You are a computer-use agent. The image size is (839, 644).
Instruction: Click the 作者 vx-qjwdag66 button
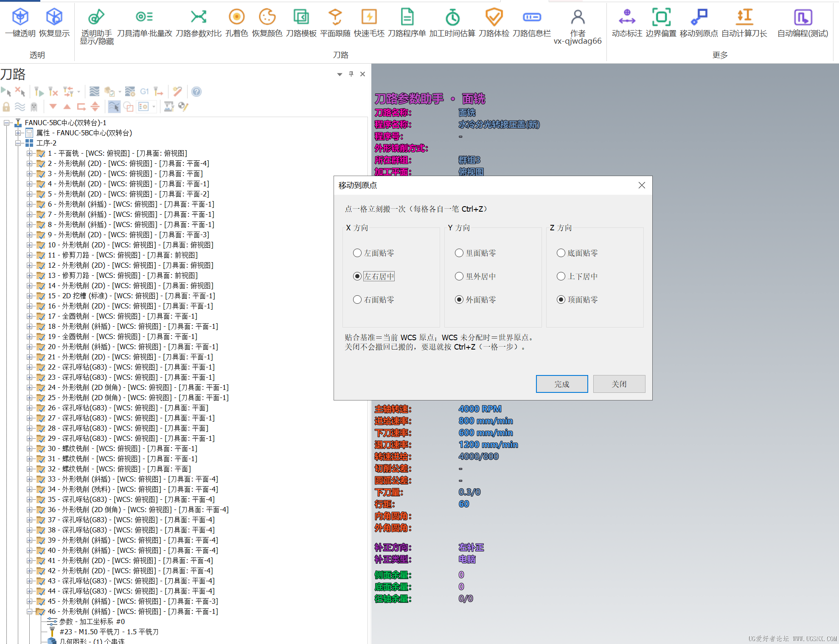click(x=578, y=26)
